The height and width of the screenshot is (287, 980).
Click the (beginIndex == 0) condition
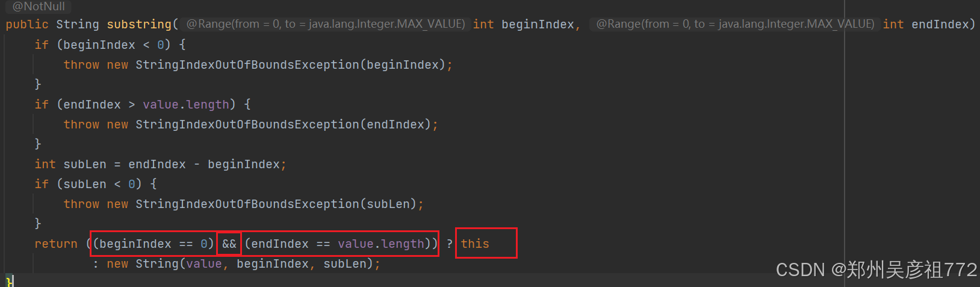(154, 244)
